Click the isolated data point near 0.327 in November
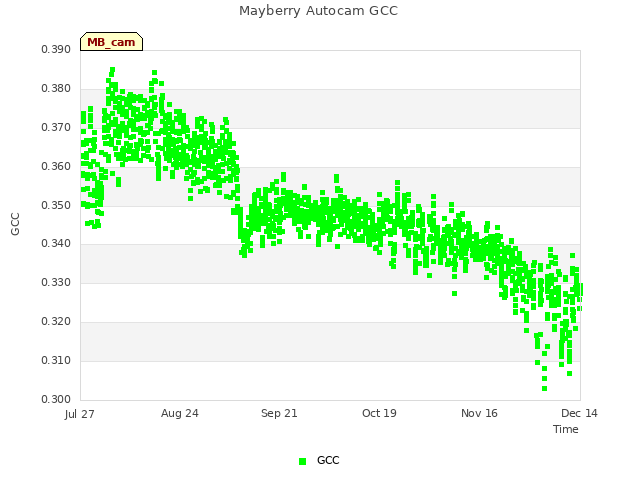The width and height of the screenshot is (640, 480). point(455,293)
